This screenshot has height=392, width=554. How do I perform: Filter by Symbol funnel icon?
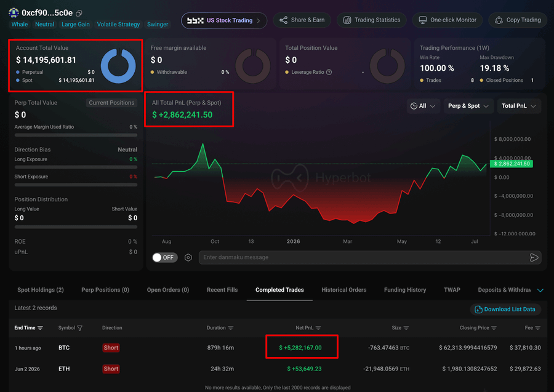click(80, 328)
